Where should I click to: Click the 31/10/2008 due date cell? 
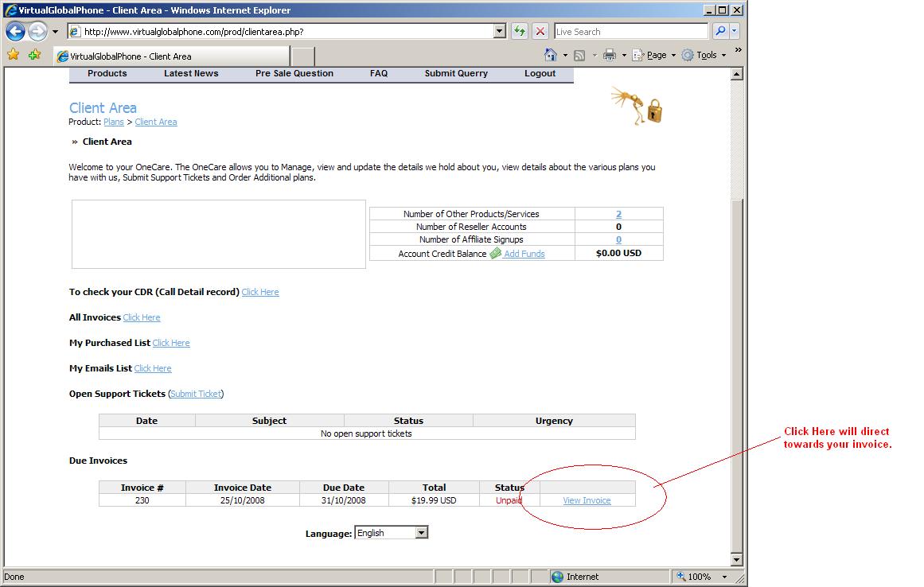click(x=344, y=500)
